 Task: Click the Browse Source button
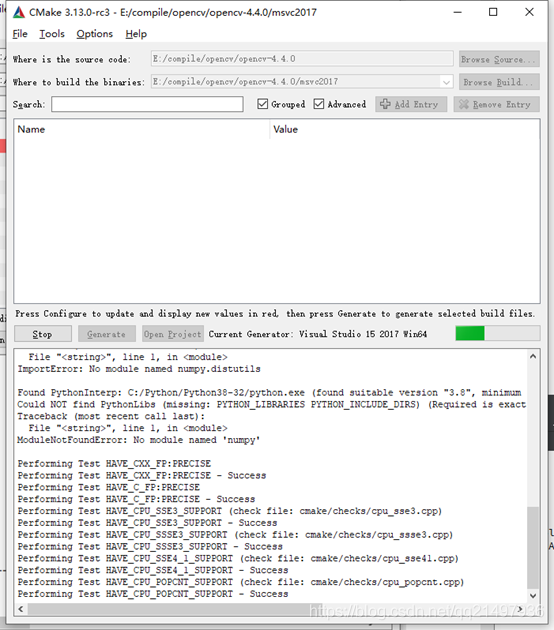499,59
